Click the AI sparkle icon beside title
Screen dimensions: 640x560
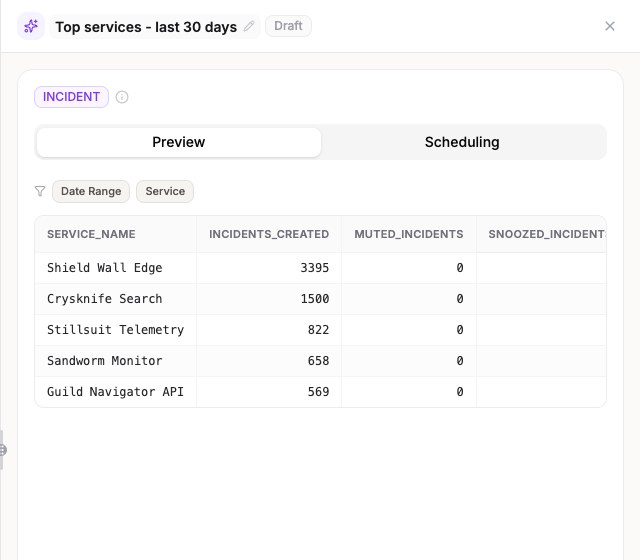point(31,26)
